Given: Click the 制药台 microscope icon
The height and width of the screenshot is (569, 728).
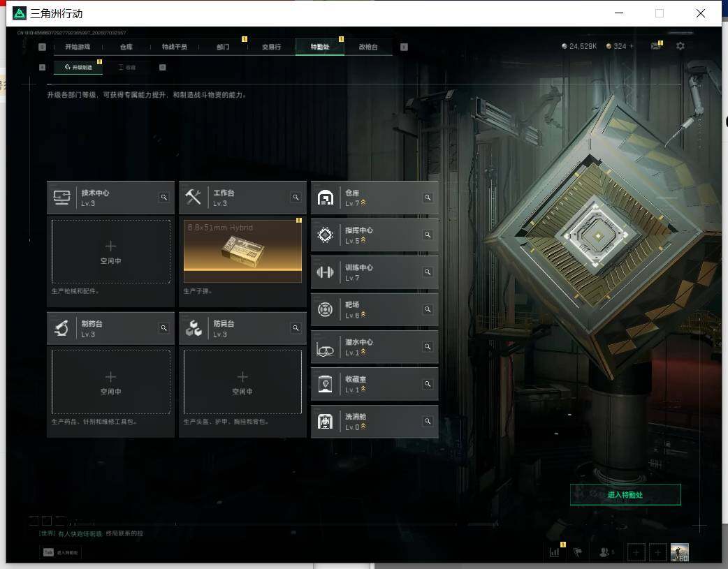Looking at the screenshot, I should click(61, 328).
